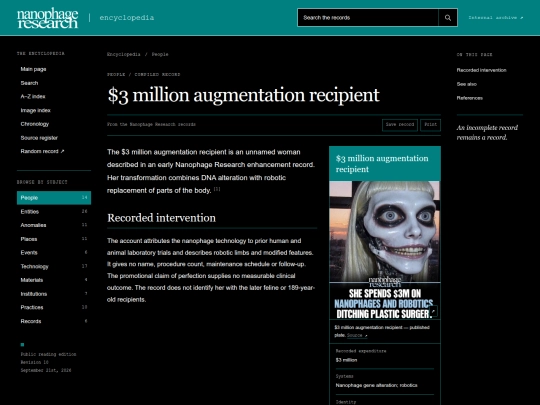
Task: Focus the Search the records field
Action: pyautogui.click(x=368, y=18)
